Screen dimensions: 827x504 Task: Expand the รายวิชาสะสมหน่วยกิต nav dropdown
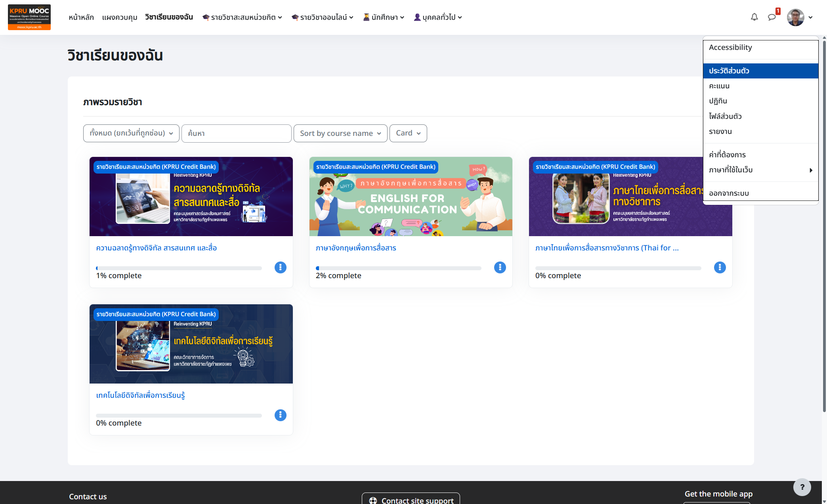pyautogui.click(x=242, y=17)
